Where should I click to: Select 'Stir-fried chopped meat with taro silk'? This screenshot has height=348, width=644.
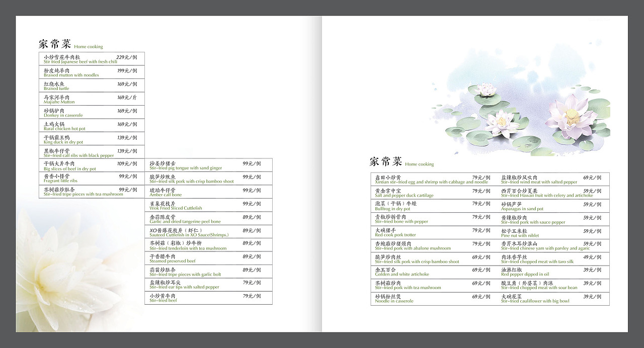[x=537, y=262]
